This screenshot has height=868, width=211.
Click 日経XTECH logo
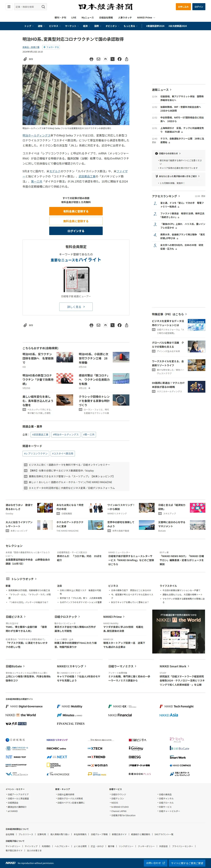click(95, 748)
